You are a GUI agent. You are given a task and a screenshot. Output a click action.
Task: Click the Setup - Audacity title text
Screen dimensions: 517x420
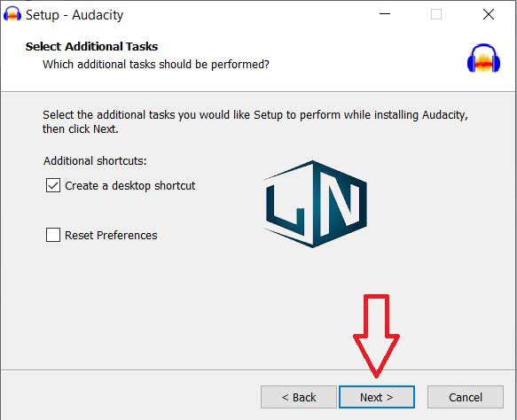coord(74,15)
